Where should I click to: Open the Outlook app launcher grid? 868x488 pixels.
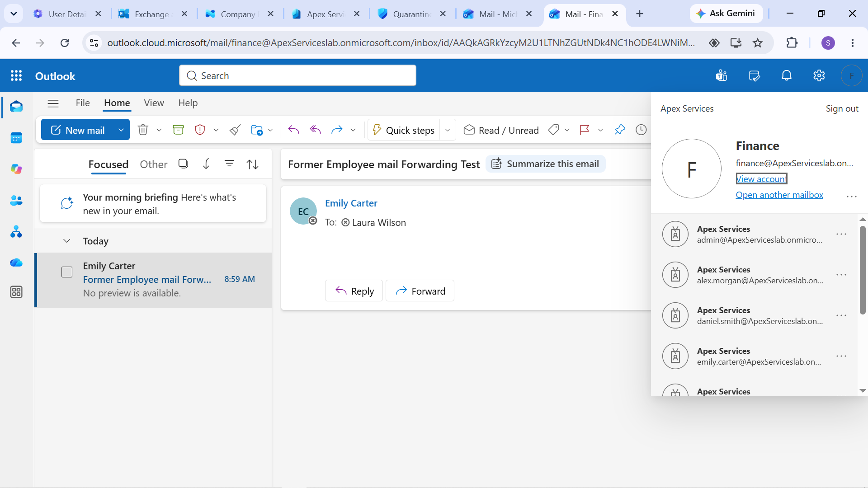[x=16, y=76]
